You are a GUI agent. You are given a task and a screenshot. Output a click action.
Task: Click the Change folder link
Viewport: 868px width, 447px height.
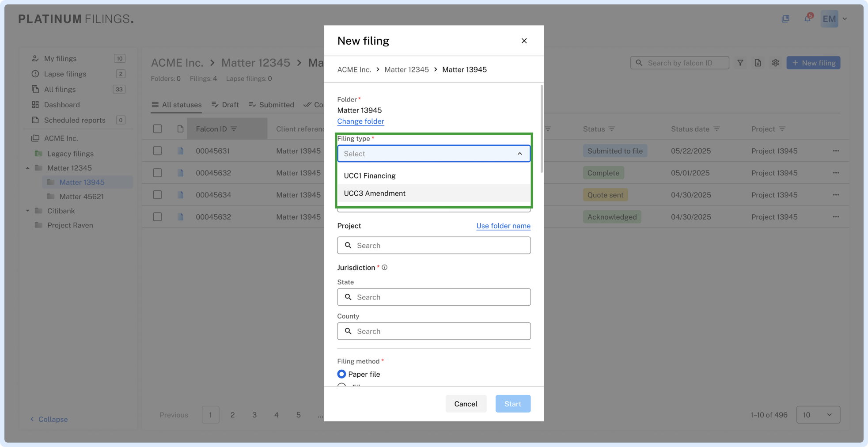click(360, 121)
